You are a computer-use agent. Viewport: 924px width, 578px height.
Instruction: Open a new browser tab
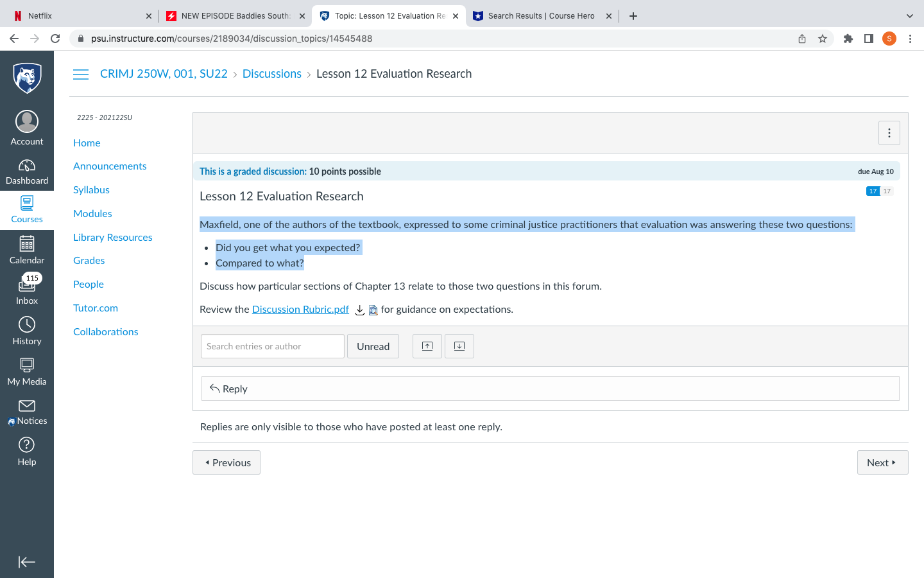(633, 16)
